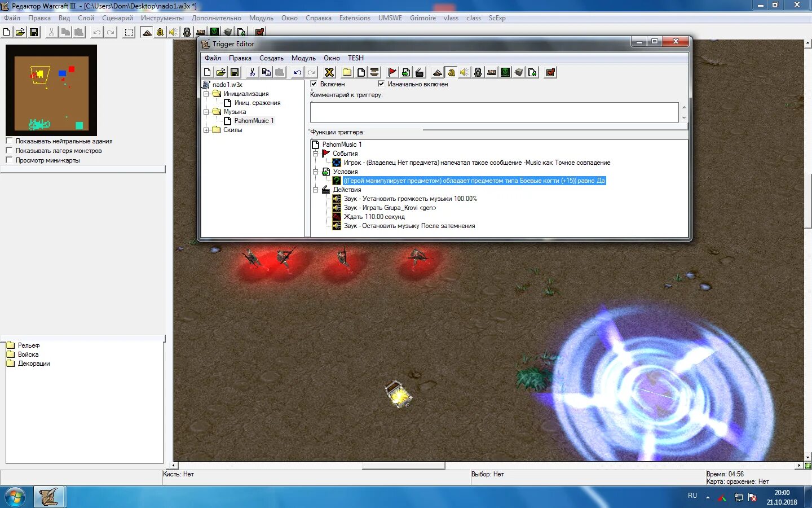Click Campaign Editor icon in Trigger Editor toolbar
The image size is (812, 508).
(x=492, y=72)
